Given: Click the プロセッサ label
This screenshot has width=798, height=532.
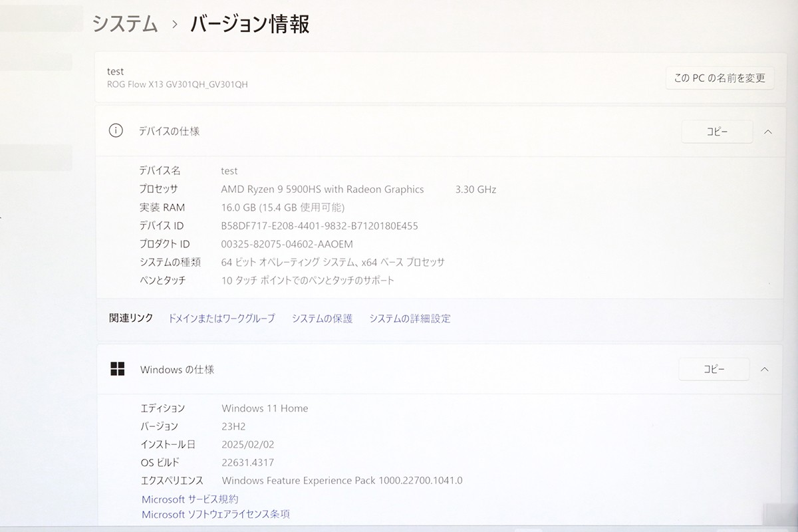Looking at the screenshot, I should point(158,190).
